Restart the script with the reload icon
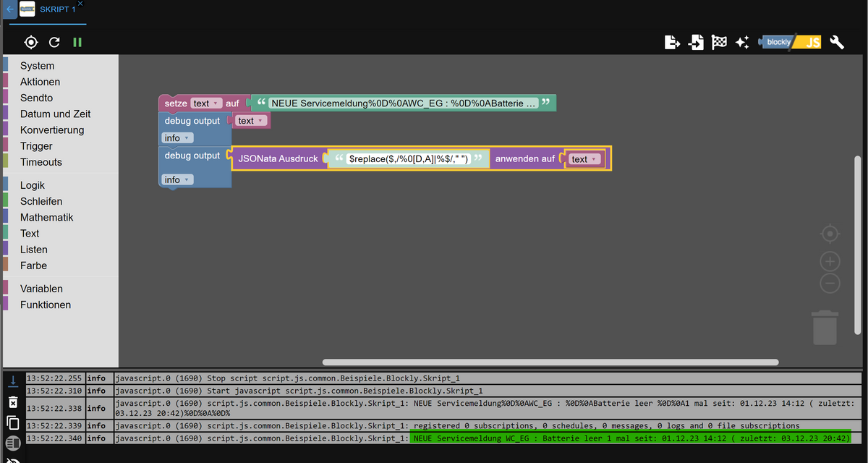The height and width of the screenshot is (463, 868). coord(54,43)
